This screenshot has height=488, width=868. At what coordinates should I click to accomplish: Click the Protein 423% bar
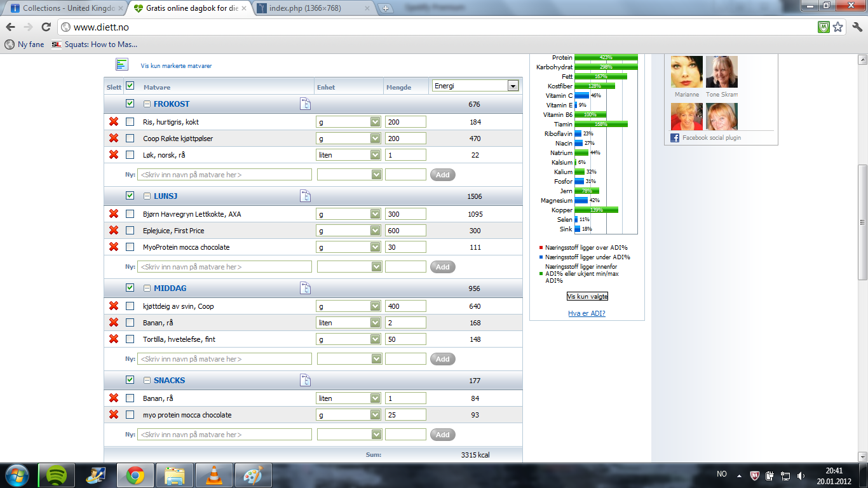(606, 58)
